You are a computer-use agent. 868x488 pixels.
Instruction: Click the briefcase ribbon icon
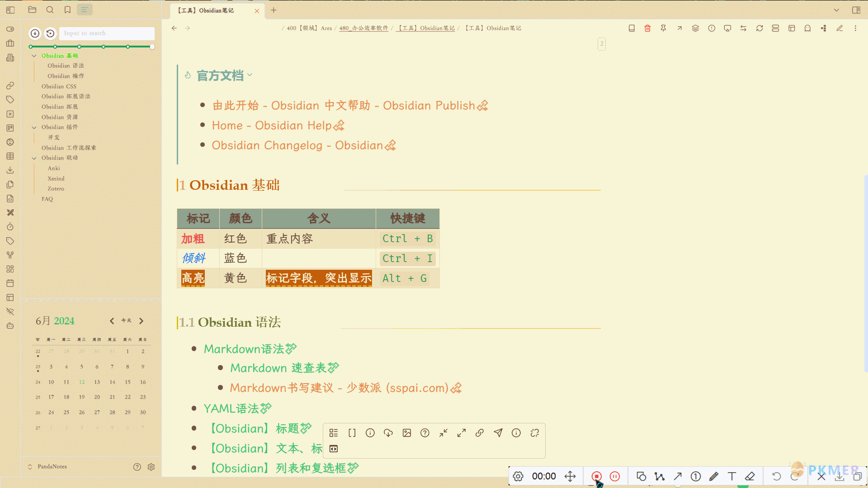pos(10,43)
